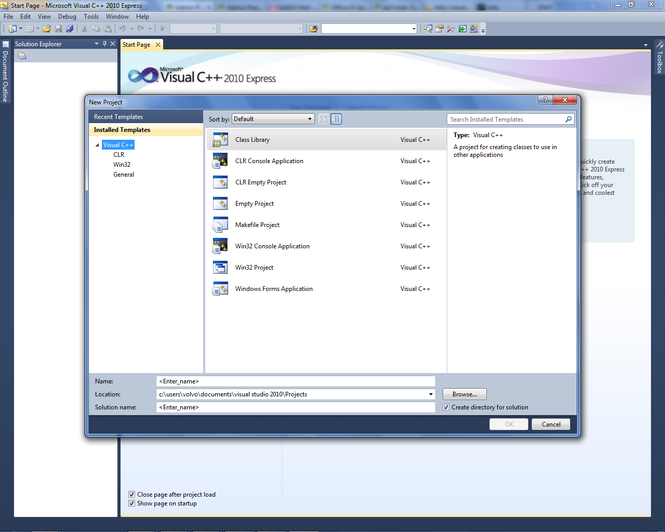This screenshot has width=665, height=532.
Task: Click the Undo arrow toolbar icon
Action: 123,29
